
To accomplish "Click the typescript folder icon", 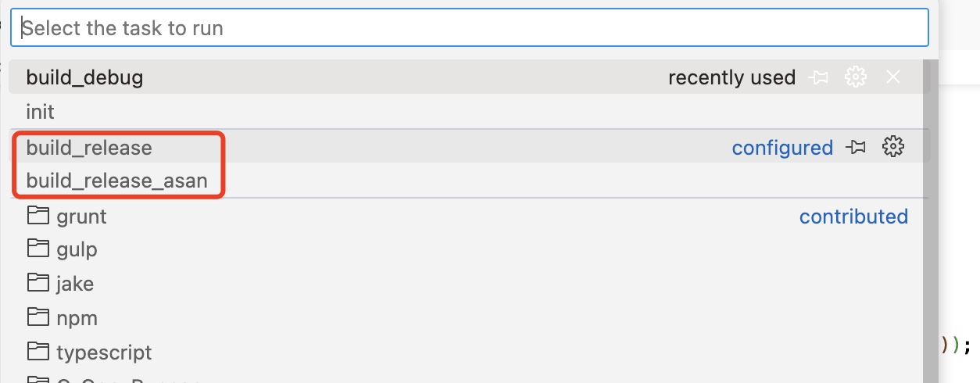I will (x=38, y=351).
